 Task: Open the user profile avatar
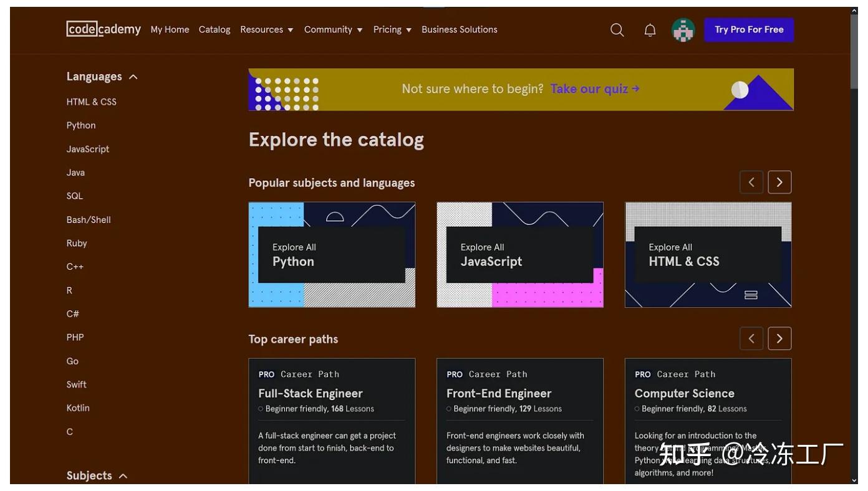coord(683,30)
